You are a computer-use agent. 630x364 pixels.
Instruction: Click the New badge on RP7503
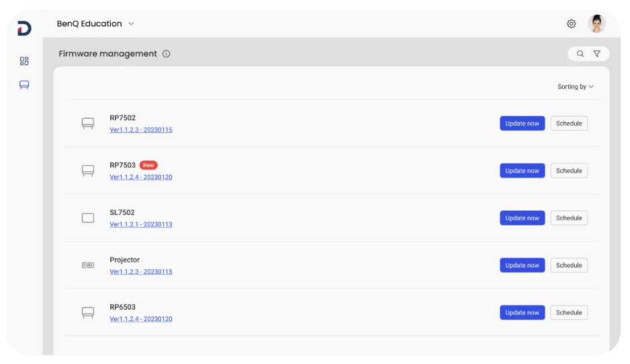click(x=148, y=165)
